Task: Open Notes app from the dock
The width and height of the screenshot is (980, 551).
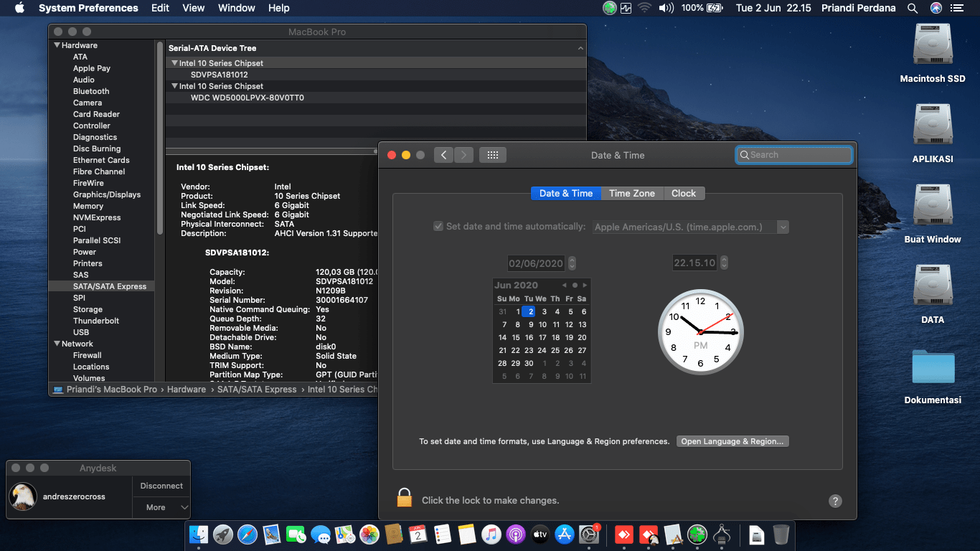Action: pyautogui.click(x=467, y=534)
